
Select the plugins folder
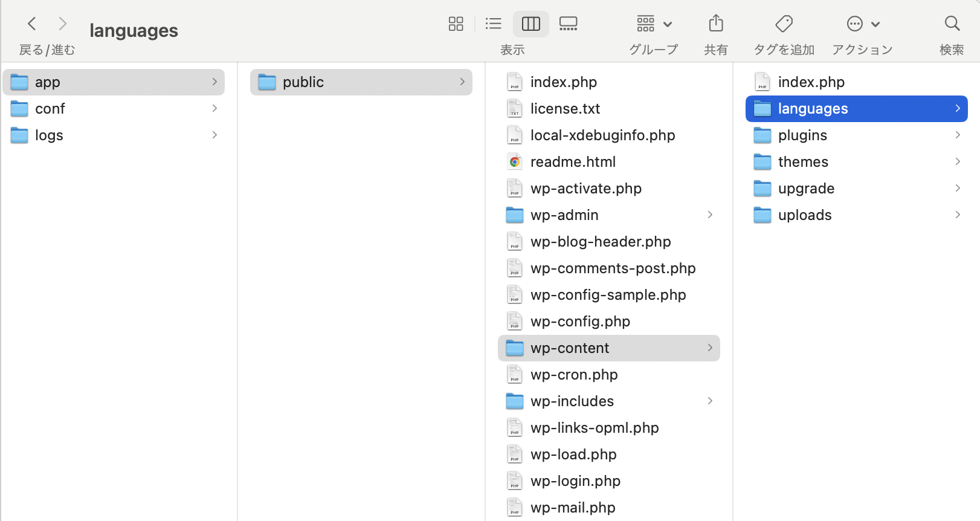[802, 135]
